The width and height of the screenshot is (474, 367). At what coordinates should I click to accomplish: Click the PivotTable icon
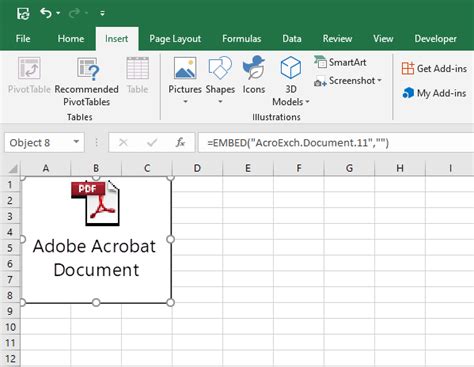pos(29,68)
